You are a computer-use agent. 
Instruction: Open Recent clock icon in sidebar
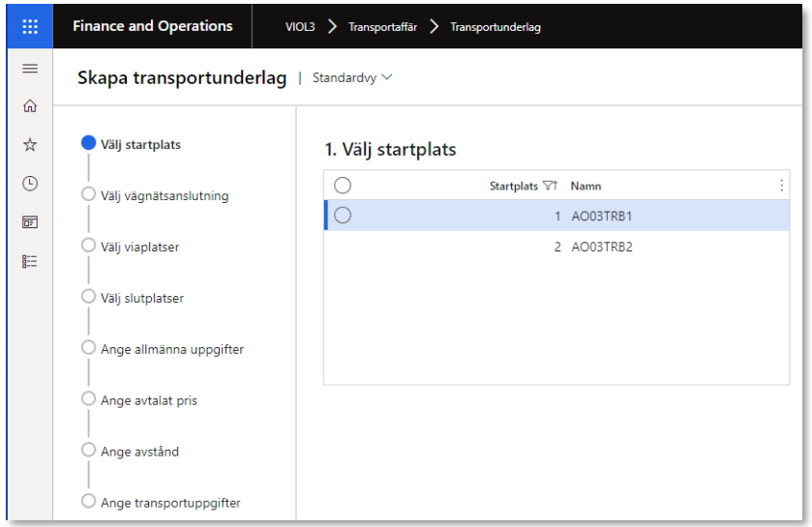[30, 183]
